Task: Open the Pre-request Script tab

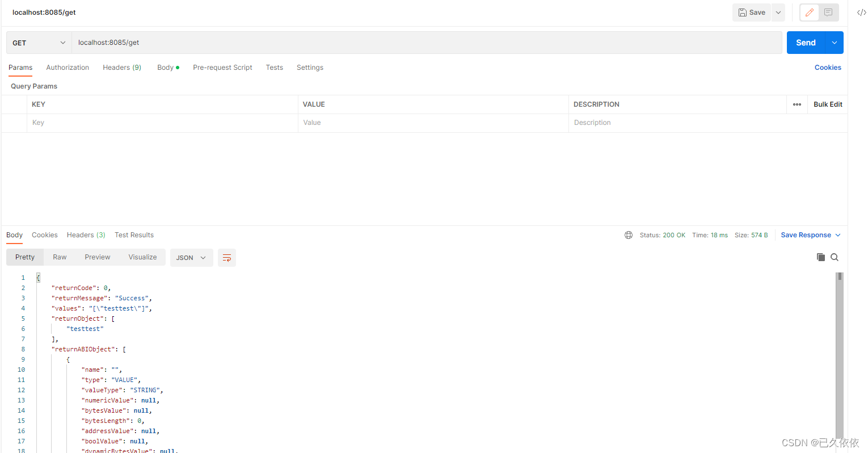Action: pyautogui.click(x=222, y=68)
